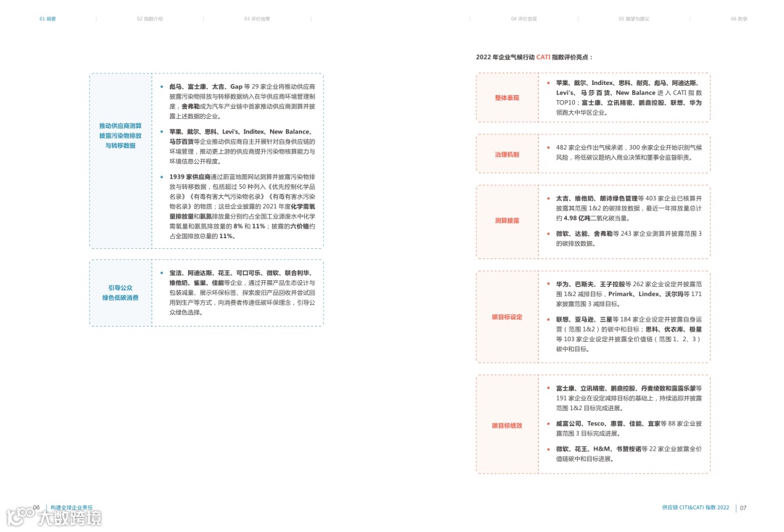This screenshot has width=784, height=532.
Task: Click the bullet starting 富士康、立讯精密、鹏鼎控股、丹麦绫致
Action: (x=629, y=398)
